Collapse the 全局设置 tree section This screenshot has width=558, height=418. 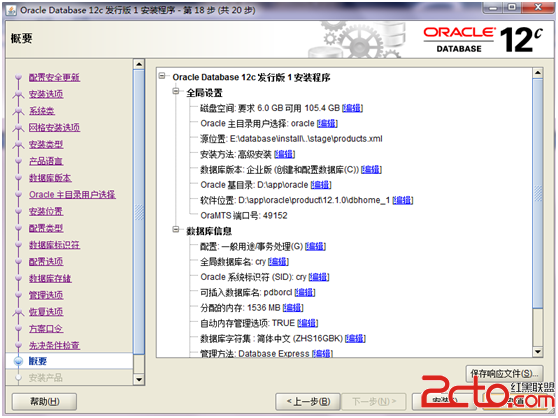[176, 91]
